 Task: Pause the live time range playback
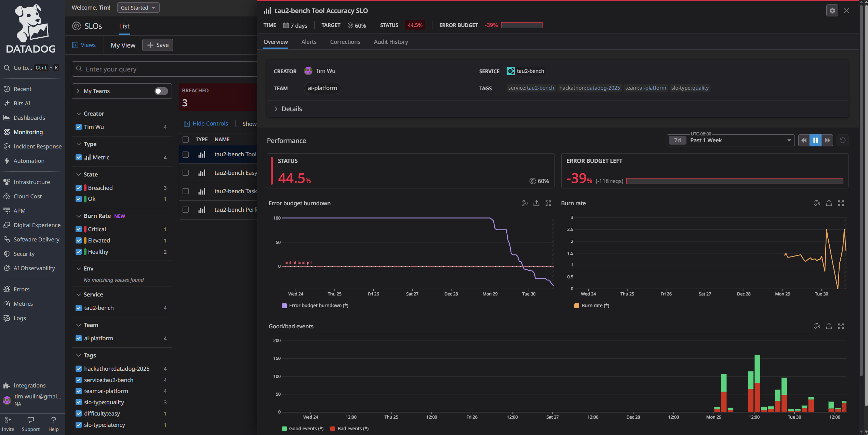point(815,140)
